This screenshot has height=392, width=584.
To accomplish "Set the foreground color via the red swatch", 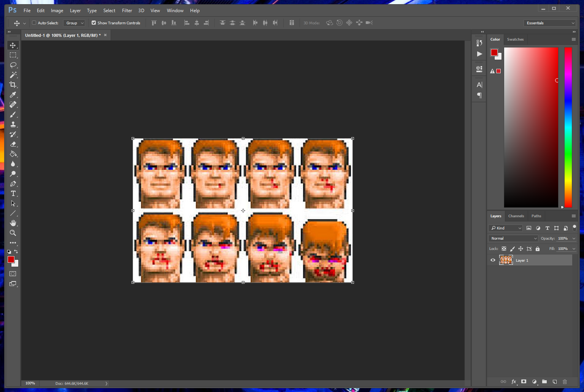I will pos(11,259).
